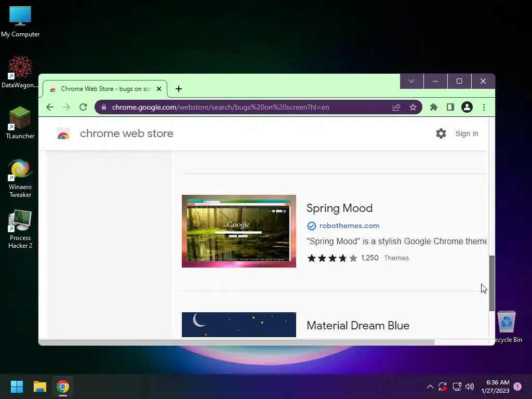The width and height of the screenshot is (532, 399).
Task: Maximize the Chrome window
Action: 459,81
